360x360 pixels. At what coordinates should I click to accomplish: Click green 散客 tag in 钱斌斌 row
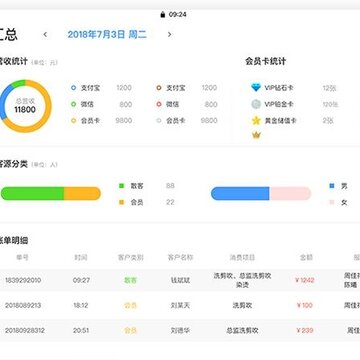coord(130,280)
